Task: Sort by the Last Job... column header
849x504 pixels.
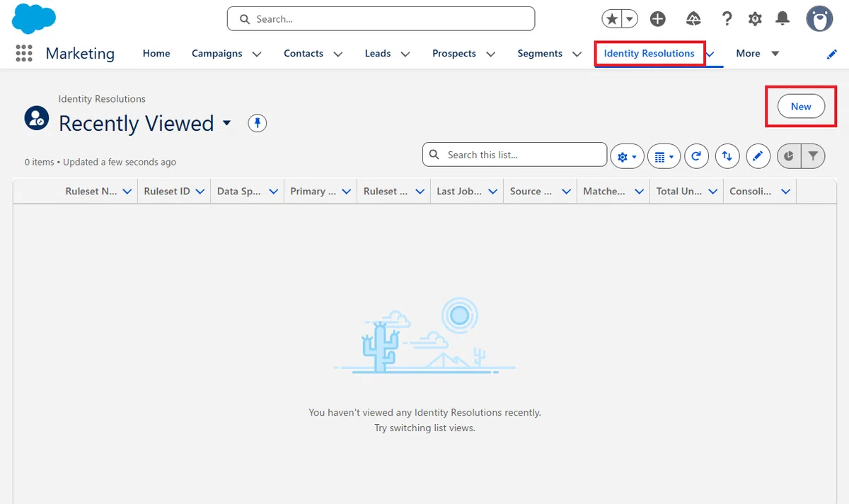Action: [459, 192]
